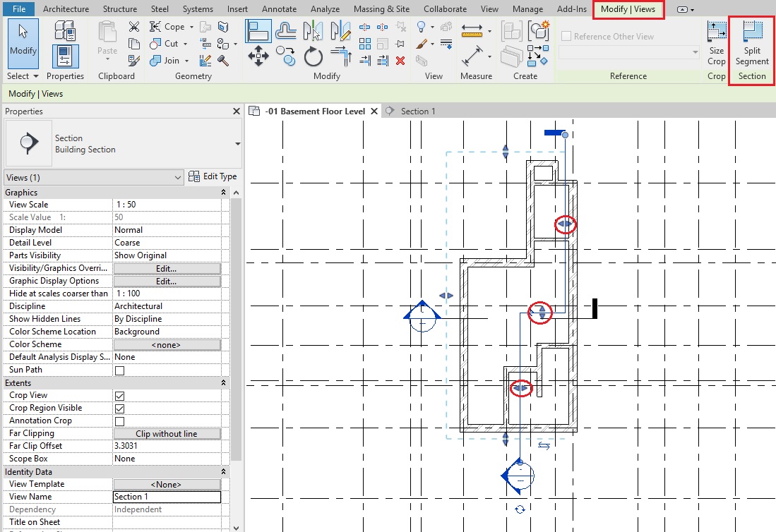Viewport: 776px width, 532px height.
Task: Enable the Annotation Crop checkbox
Action: click(x=119, y=421)
